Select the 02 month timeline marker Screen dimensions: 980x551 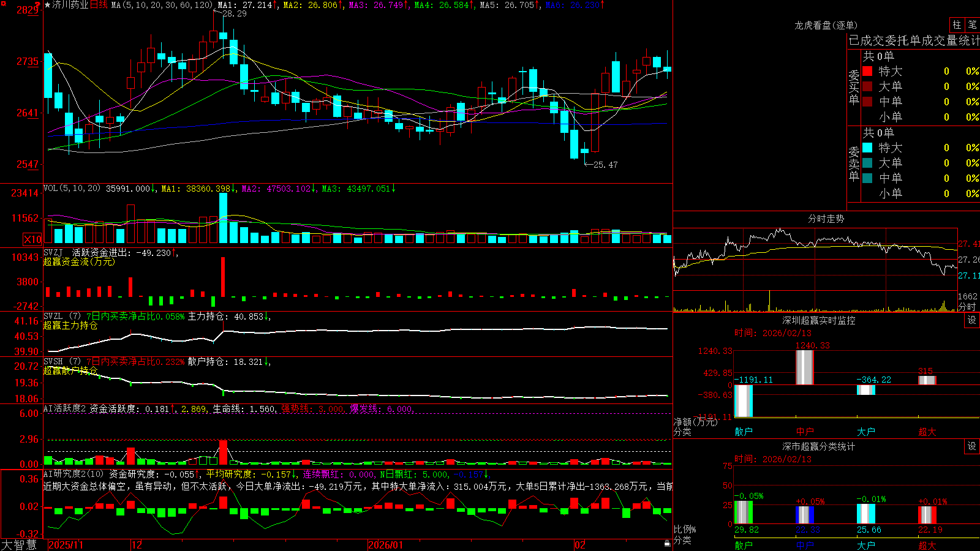580,545
